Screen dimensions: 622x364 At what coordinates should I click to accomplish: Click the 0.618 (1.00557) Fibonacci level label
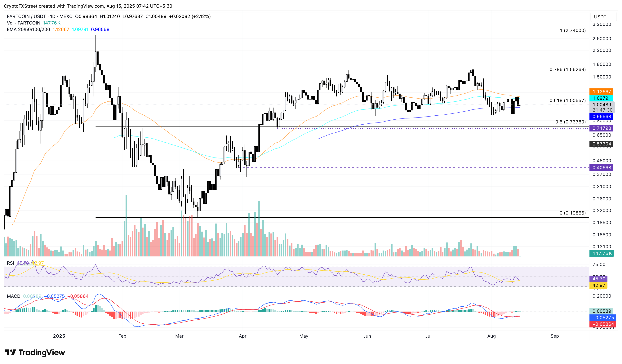pos(567,100)
